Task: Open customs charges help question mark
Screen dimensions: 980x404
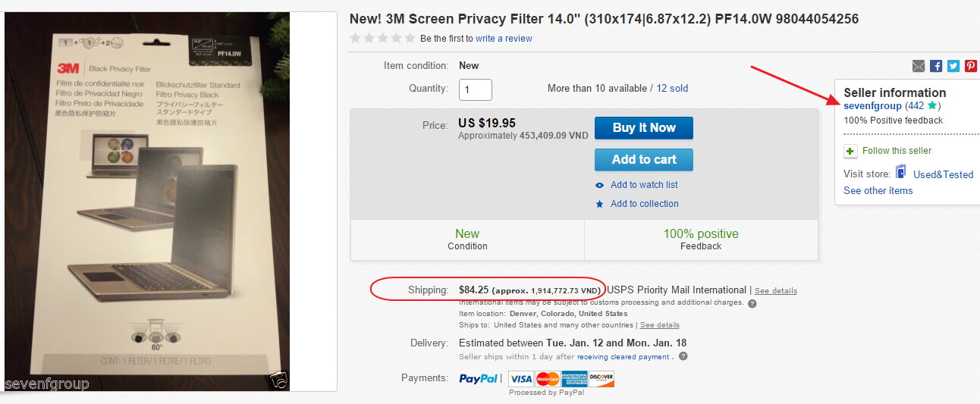Action: click(752, 303)
